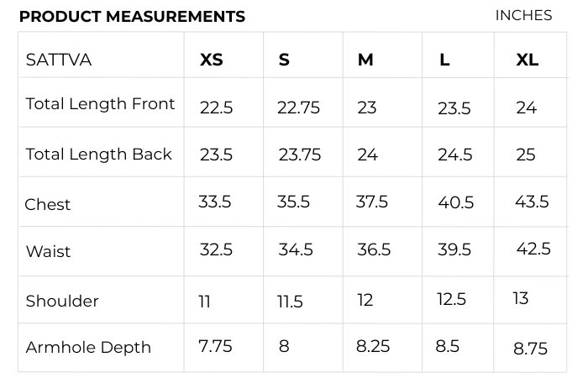Image resolution: width=588 pixels, height=378 pixels.
Task: Click the Armhole Depth row label
Action: (88, 347)
